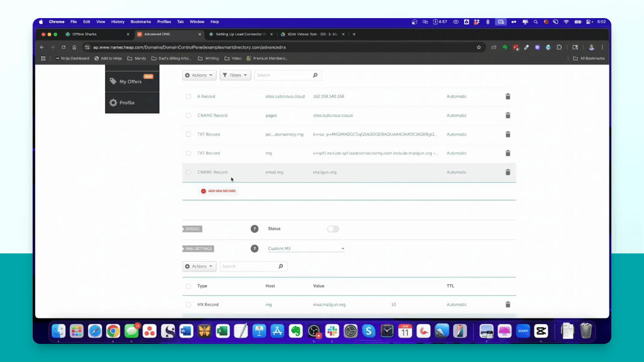Click the red plus icon beside Add New Record
The image size is (644, 362).
[203, 191]
